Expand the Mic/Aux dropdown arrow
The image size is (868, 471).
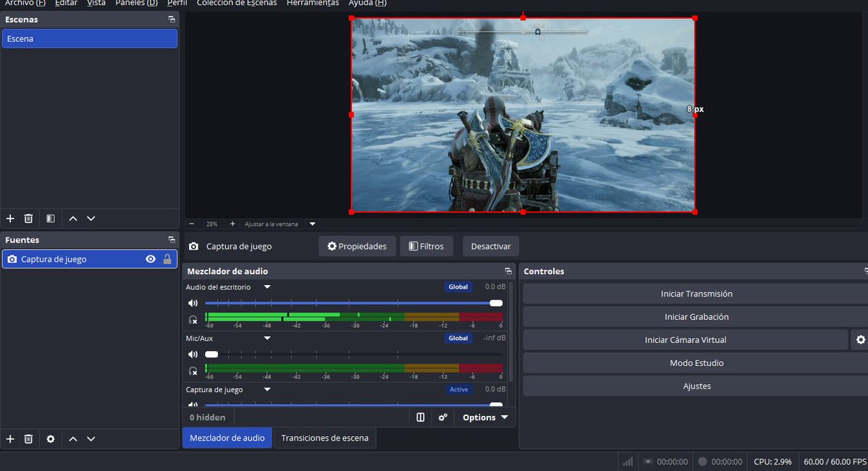coord(267,338)
